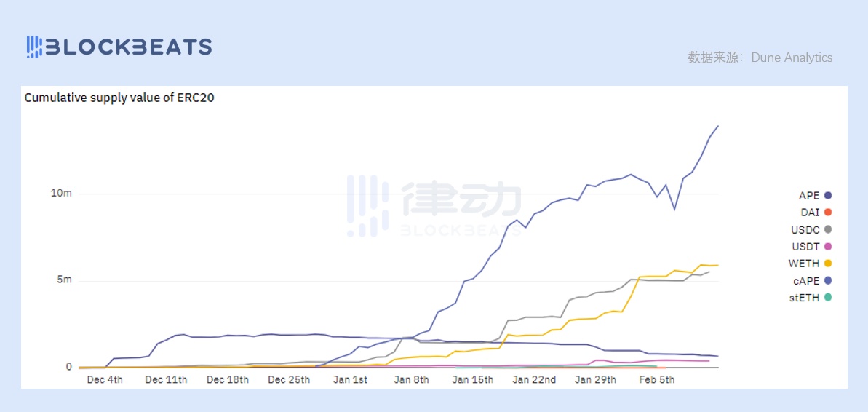Click the cAPE line's final peak point

(718, 126)
